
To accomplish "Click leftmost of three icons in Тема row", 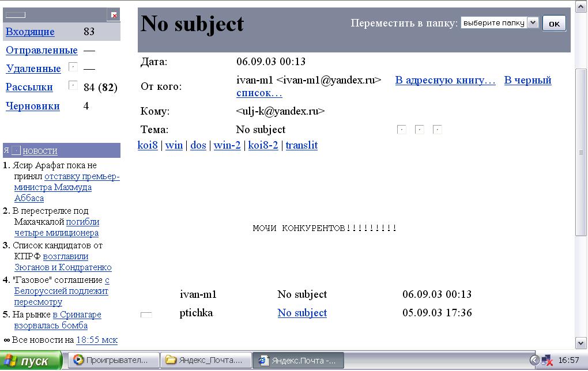I will coord(401,130).
